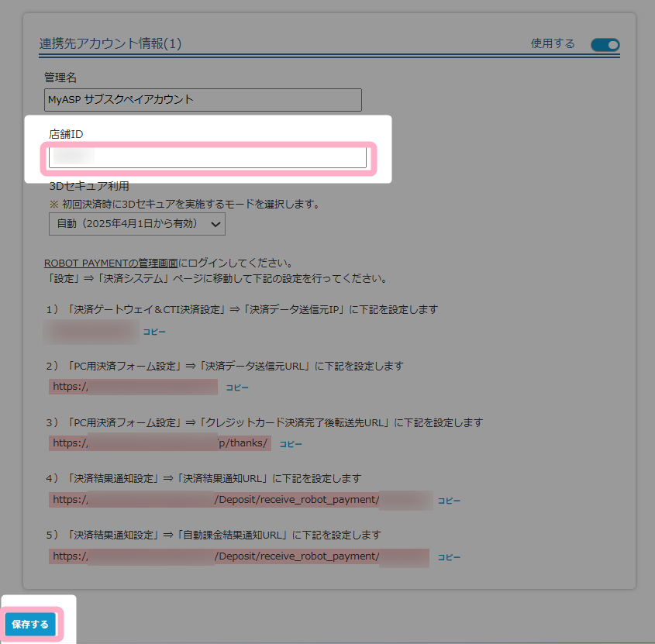Image resolution: width=655 pixels, height=644 pixels.
Task: Click the blurred IP address in step 1
Action: [91, 332]
